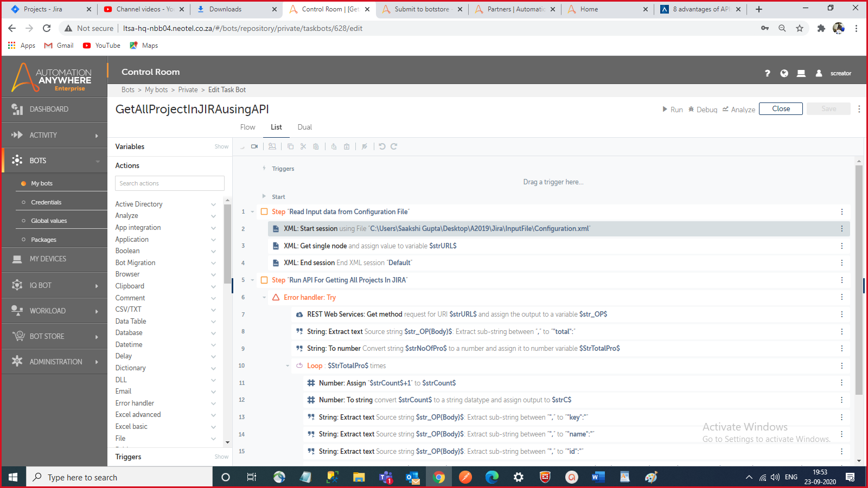Go to Private breadcrumb link
This screenshot has height=488, width=868.
coord(188,90)
